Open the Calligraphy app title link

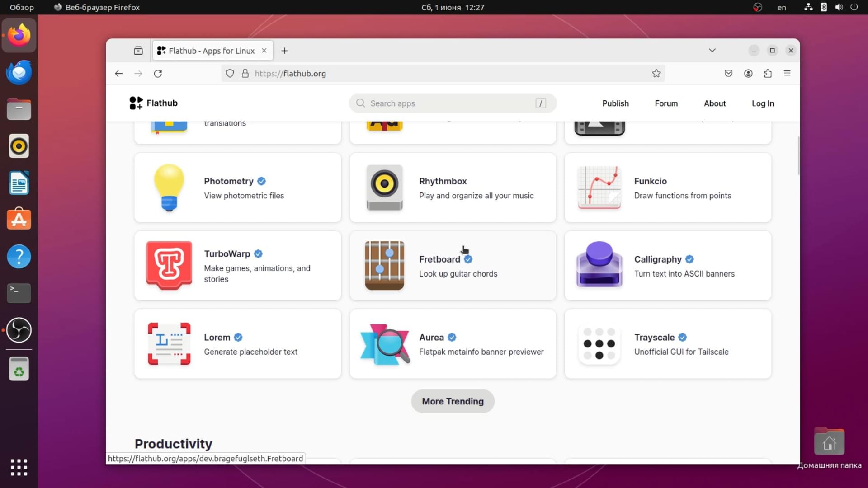pos(658,259)
